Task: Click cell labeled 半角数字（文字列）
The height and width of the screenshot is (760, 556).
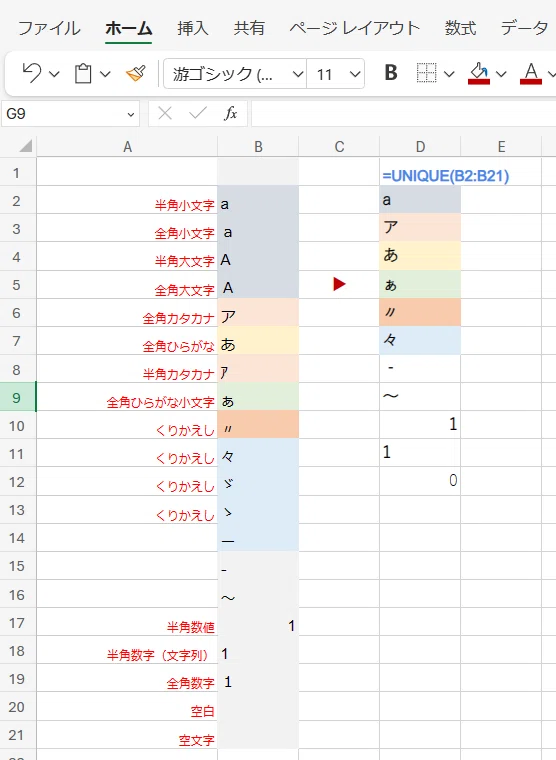Action: 127,650
